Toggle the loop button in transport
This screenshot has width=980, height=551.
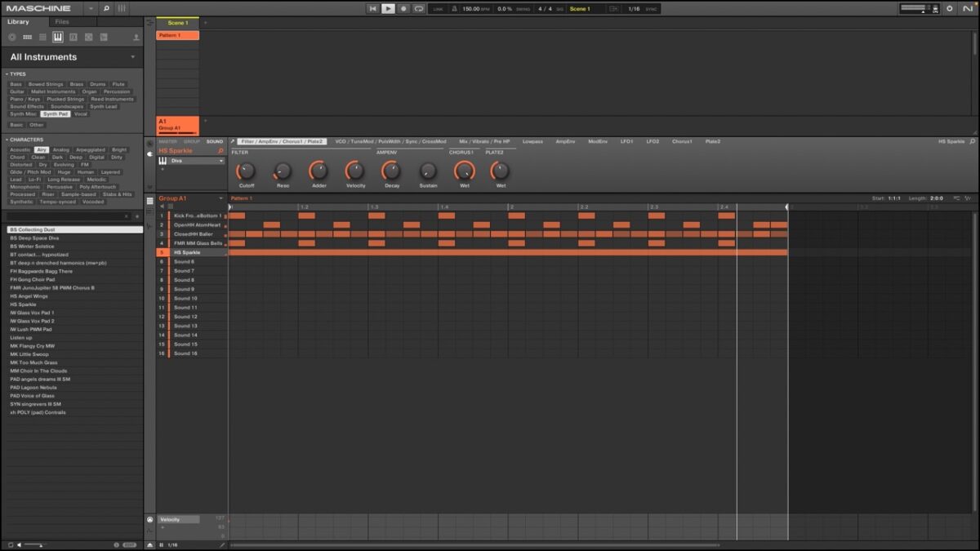tap(418, 8)
